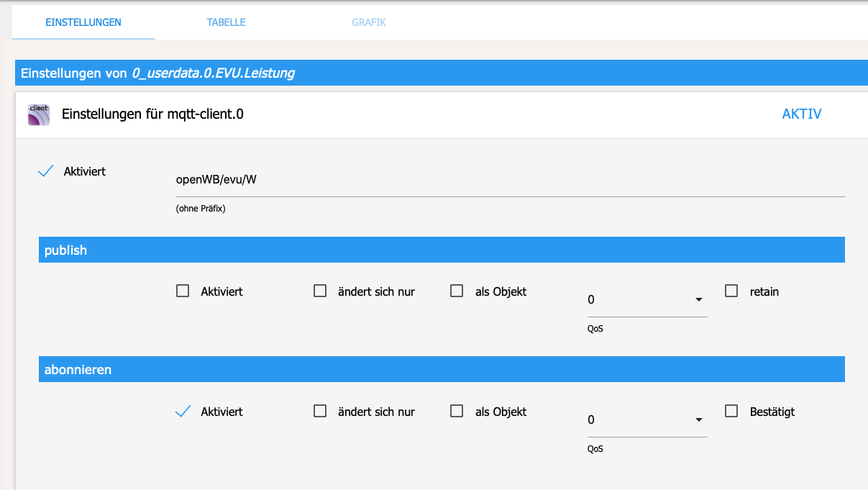Viewport: 868px width, 490px height.
Task: Click the AKTIV status label
Action: point(801,114)
